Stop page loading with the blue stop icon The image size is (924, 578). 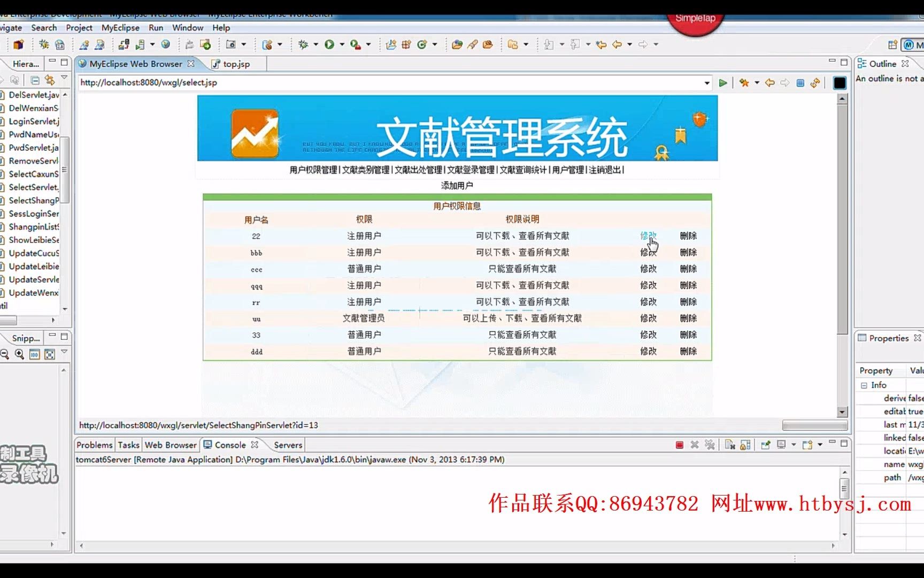tap(800, 83)
